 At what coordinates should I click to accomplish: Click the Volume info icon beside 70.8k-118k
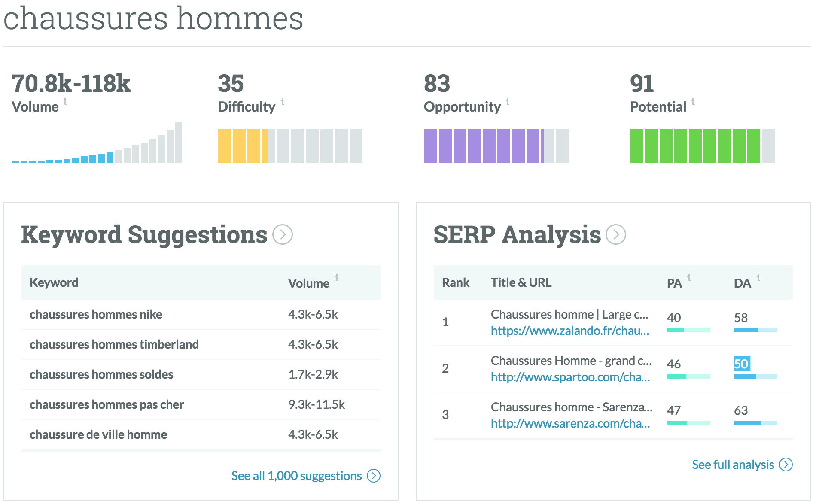point(65,102)
